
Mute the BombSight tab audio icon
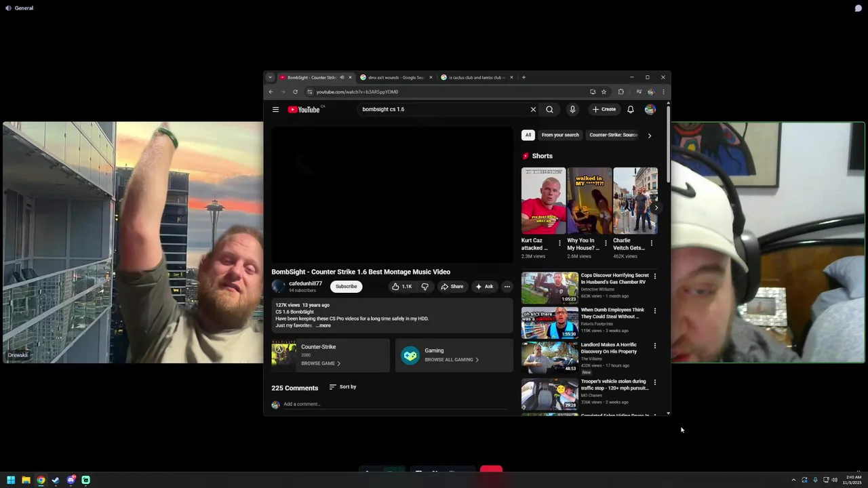[342, 77]
